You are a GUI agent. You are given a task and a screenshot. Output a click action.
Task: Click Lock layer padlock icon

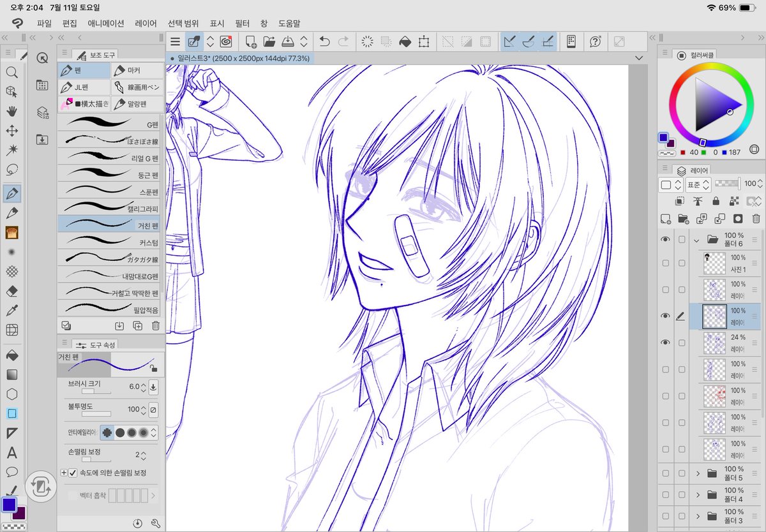pos(716,201)
